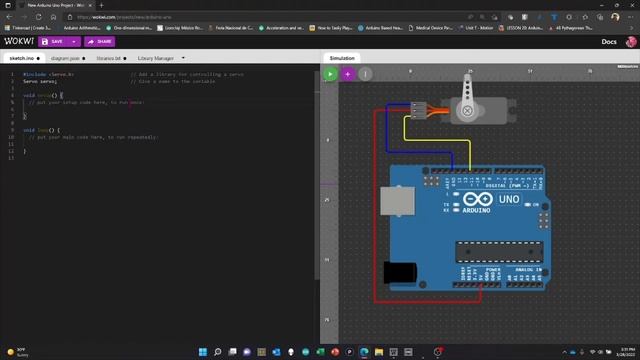Image resolution: width=640 pixels, height=360 pixels.
Task: Select the yellow signal wire
Action: coord(437,141)
